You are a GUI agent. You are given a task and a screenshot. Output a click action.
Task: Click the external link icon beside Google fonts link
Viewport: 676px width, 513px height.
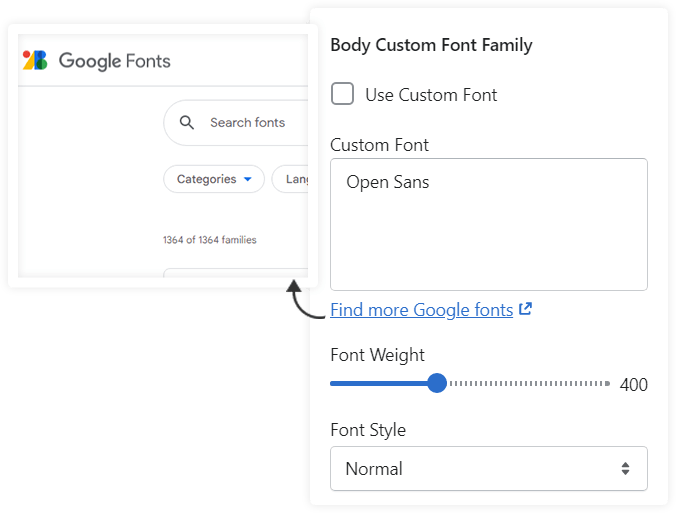[x=525, y=310]
